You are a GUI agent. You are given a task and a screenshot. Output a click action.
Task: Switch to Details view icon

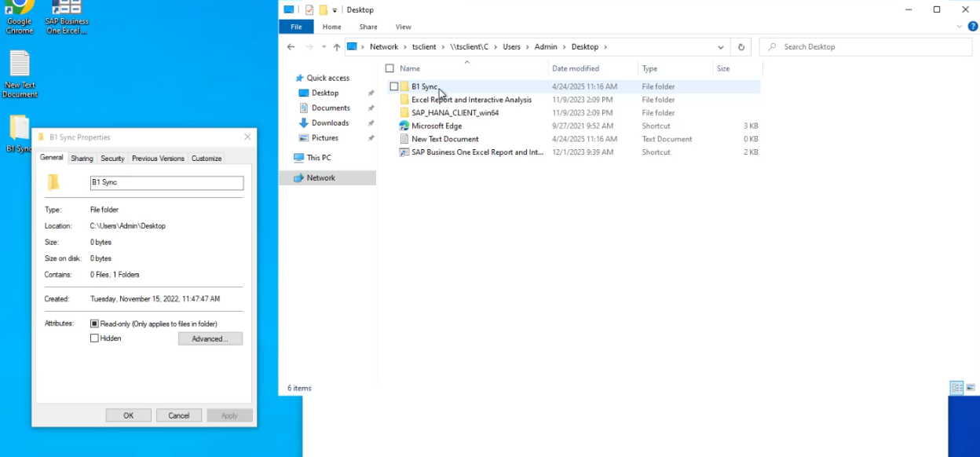956,388
